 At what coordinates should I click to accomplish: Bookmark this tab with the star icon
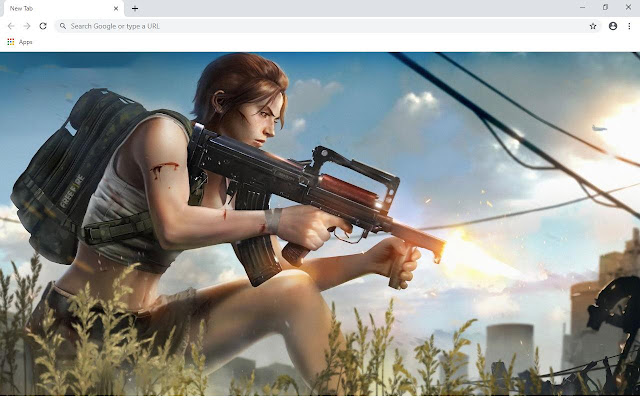click(593, 26)
